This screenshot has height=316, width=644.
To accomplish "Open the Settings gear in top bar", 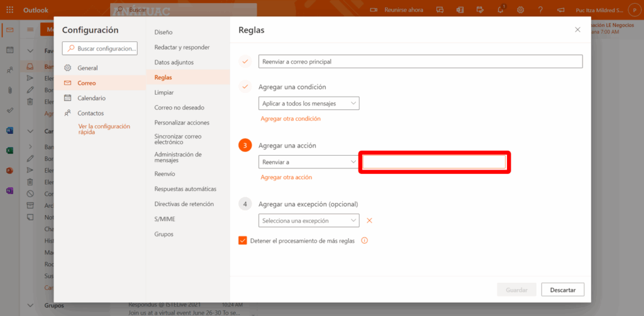I will [x=521, y=10].
